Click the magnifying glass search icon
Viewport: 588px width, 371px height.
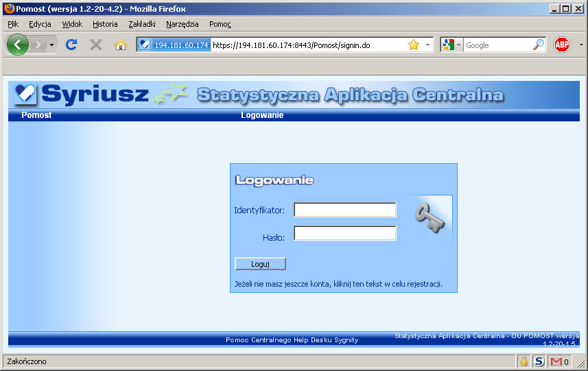point(539,45)
